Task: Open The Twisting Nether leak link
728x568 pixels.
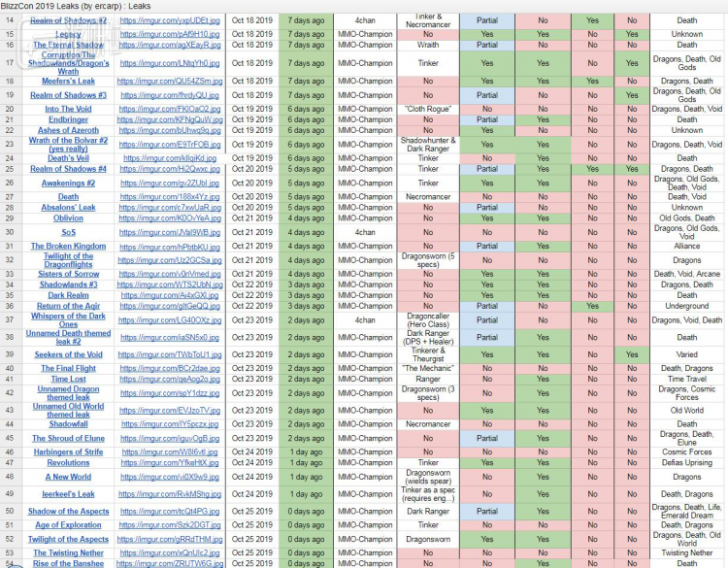Action: tap(68, 552)
